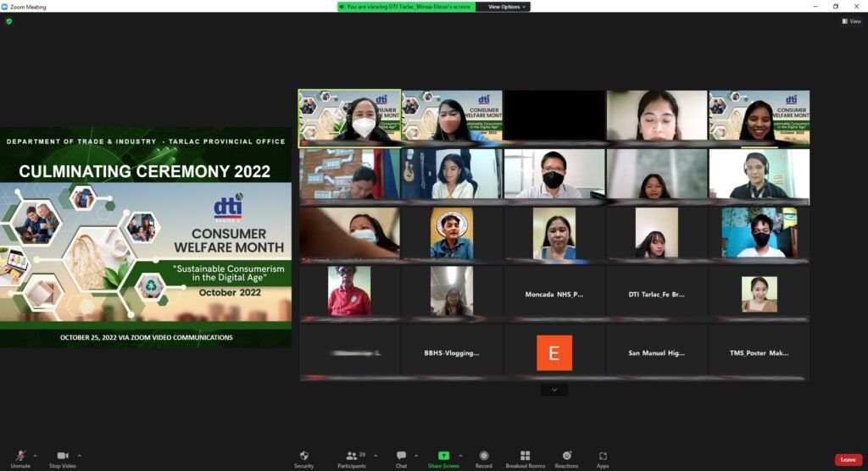Screen dimensions: 868x471
Task: Expand arrow next to Participants
Action: [376, 456]
